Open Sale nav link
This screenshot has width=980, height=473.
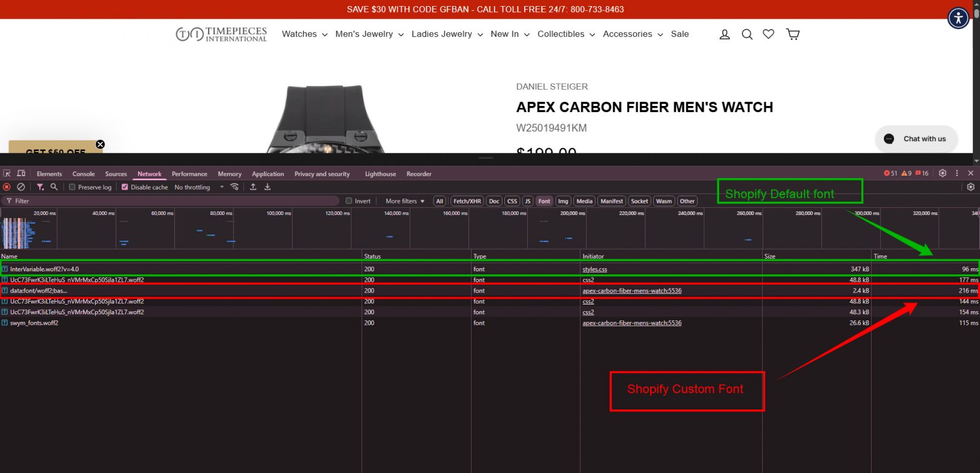[680, 34]
